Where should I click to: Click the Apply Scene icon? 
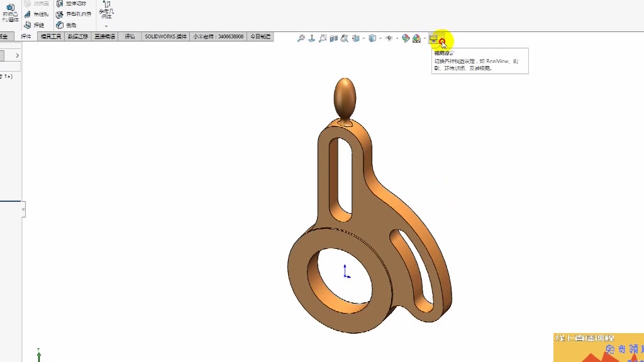point(416,39)
